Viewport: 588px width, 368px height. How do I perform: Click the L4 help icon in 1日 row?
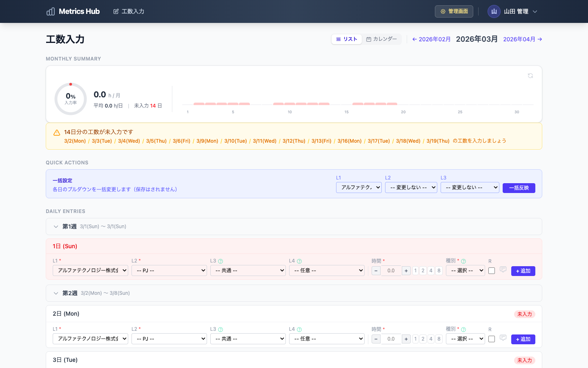(299, 261)
